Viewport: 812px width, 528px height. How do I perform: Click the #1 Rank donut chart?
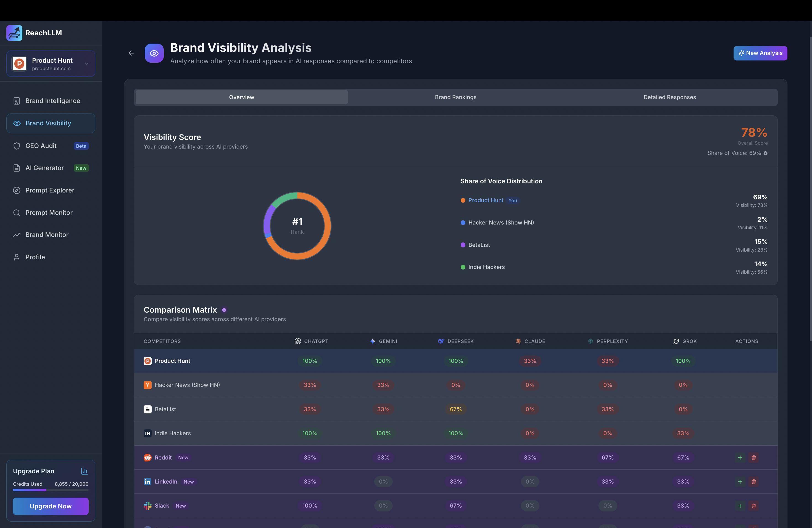297,226
